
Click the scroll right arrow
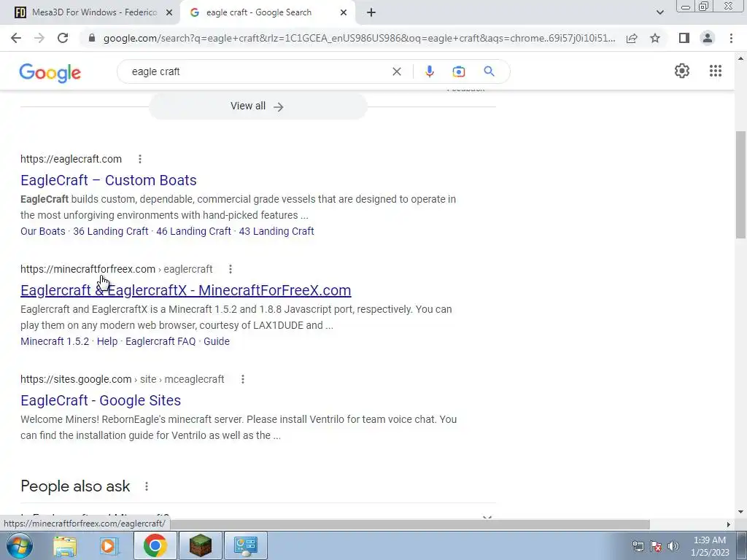728,524
